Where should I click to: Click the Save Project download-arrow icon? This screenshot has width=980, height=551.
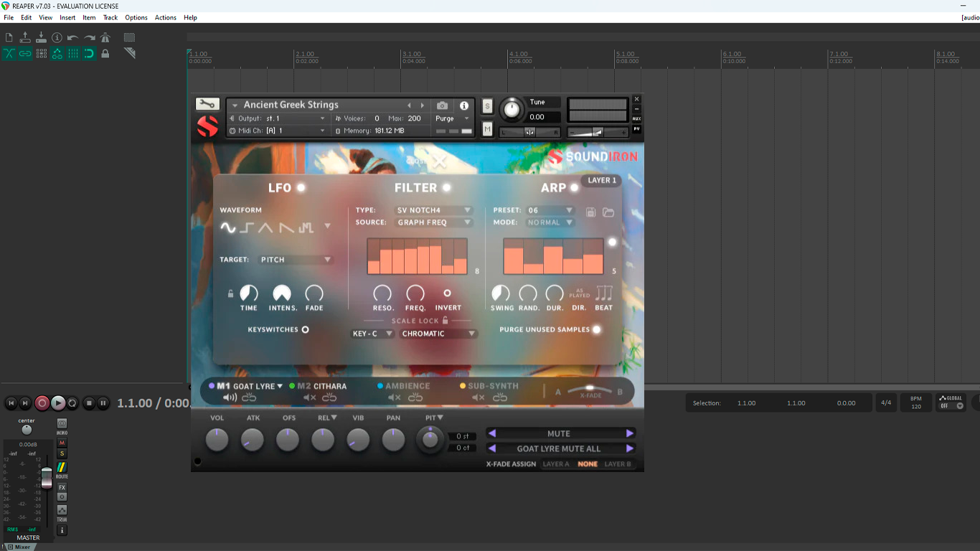41,37
